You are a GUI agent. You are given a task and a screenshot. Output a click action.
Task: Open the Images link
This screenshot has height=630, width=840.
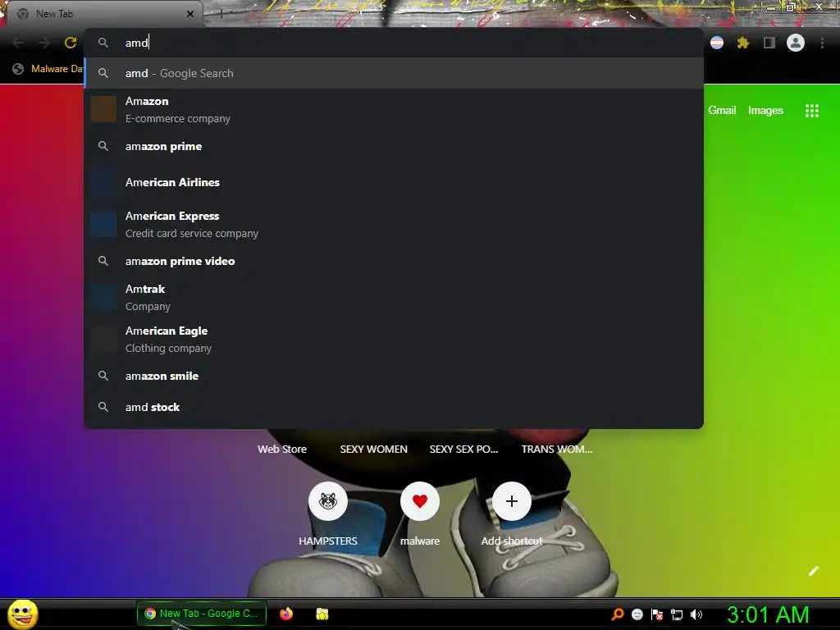pyautogui.click(x=765, y=111)
